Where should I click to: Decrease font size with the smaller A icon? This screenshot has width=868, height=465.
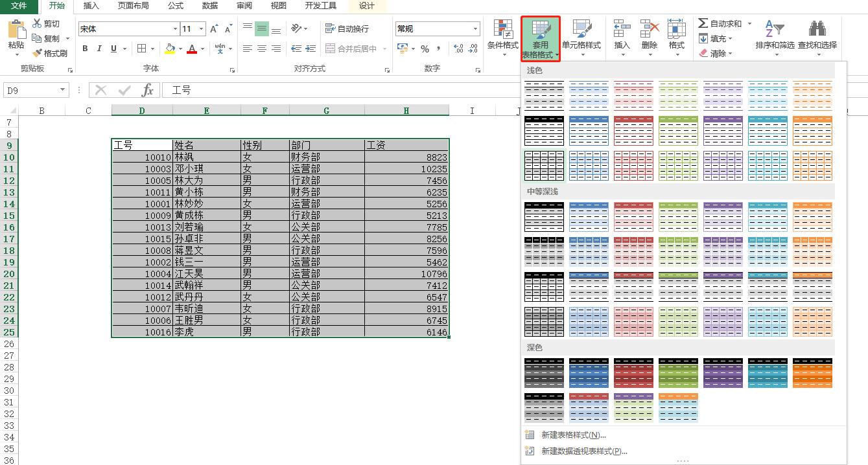click(229, 29)
